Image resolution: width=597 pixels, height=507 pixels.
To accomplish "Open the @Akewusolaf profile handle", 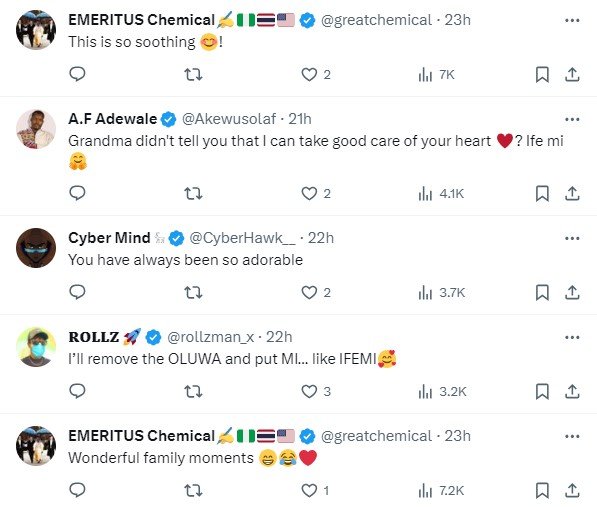I will (x=229, y=119).
